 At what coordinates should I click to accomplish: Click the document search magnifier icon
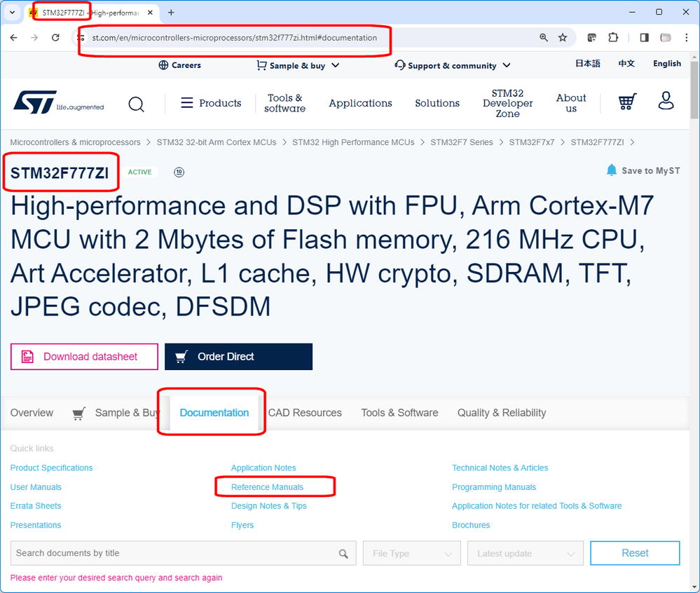pos(343,554)
